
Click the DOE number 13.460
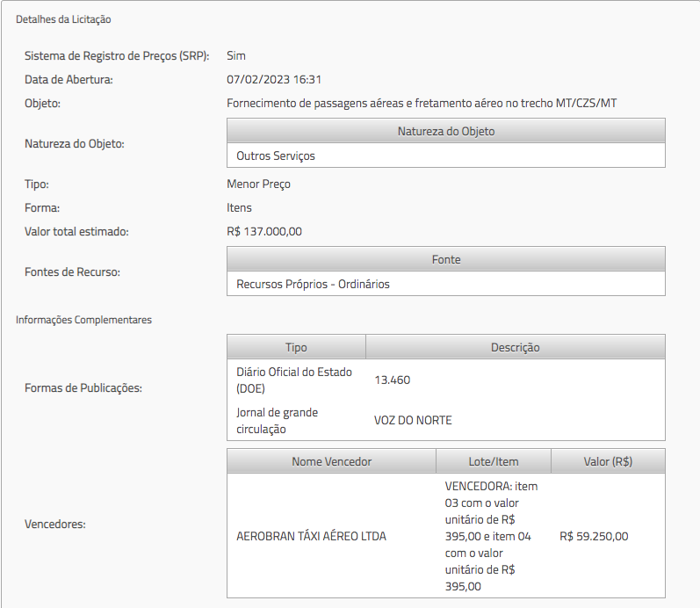[392, 380]
